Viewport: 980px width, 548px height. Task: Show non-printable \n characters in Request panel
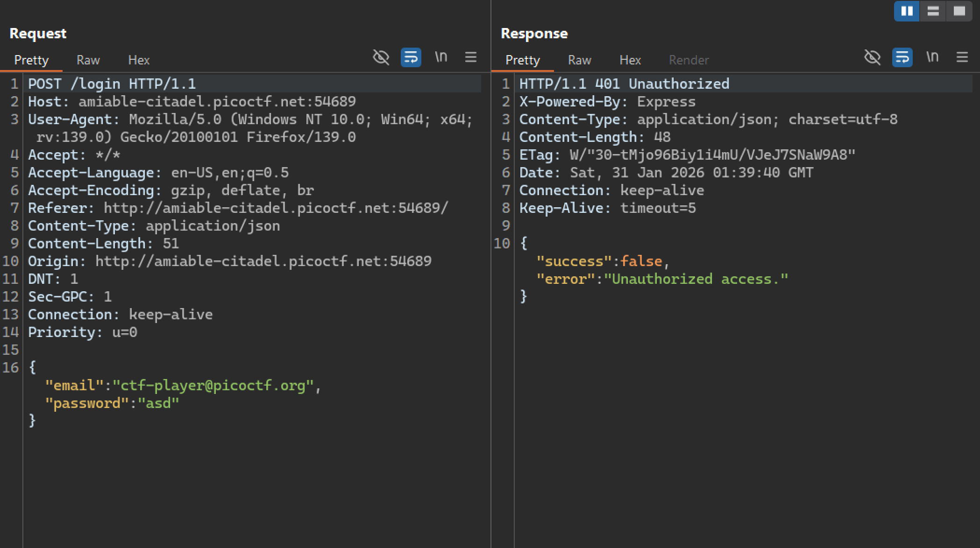441,57
